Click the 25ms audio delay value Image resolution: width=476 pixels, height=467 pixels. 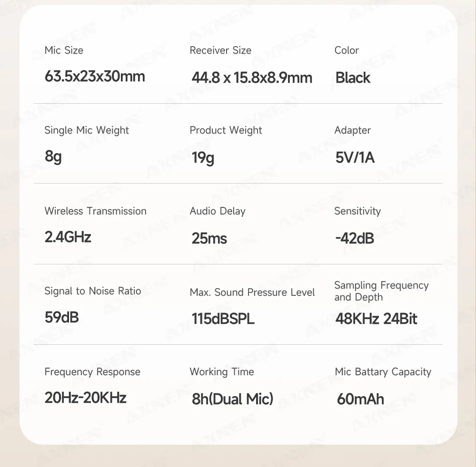pyautogui.click(x=209, y=238)
